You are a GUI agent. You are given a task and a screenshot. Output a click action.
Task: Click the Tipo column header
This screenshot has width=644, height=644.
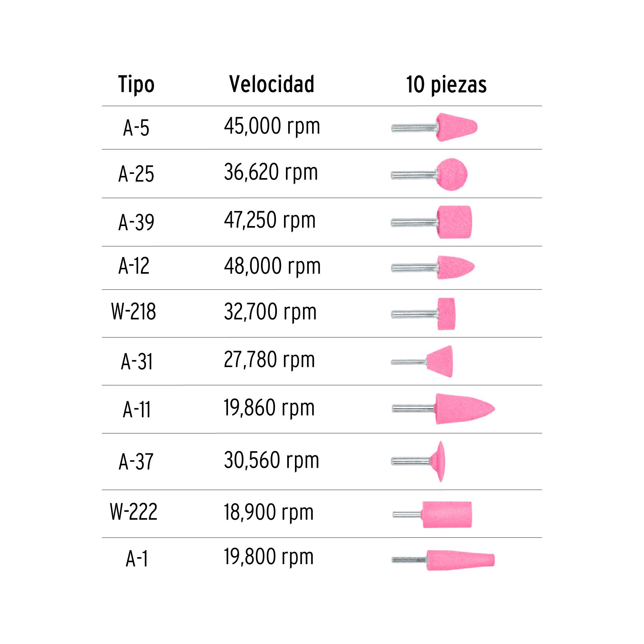[136, 85]
